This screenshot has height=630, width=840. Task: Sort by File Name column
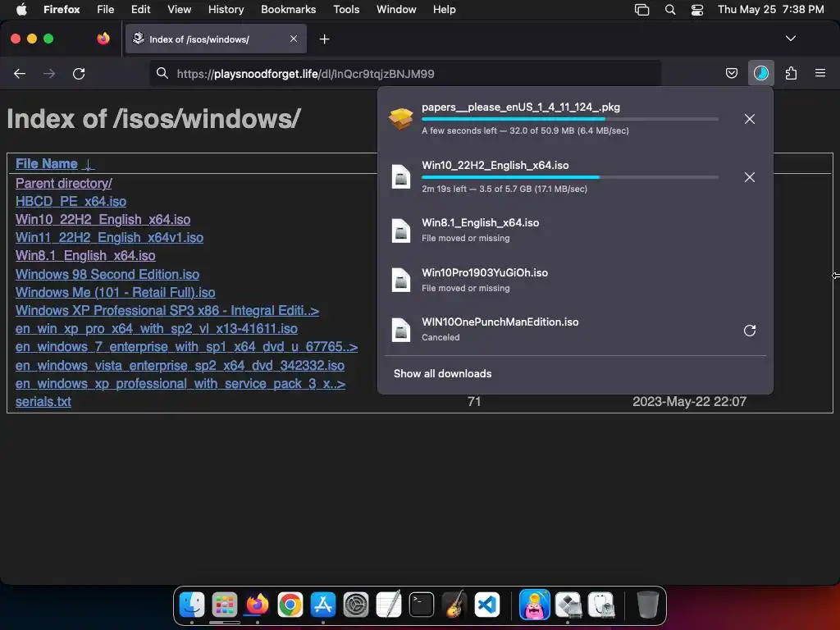pos(47,164)
